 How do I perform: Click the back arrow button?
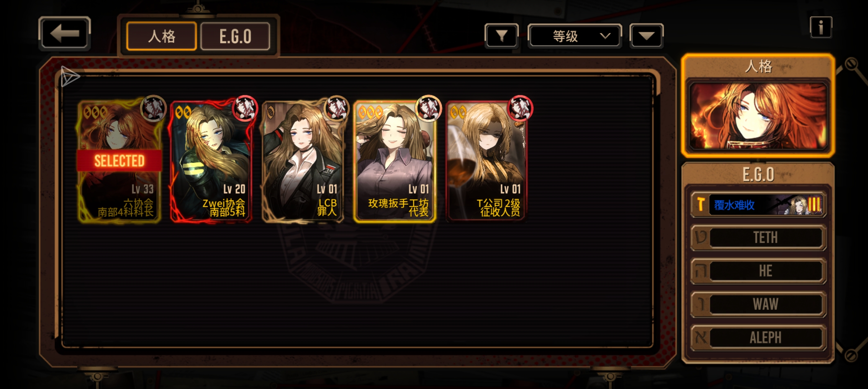(x=64, y=33)
